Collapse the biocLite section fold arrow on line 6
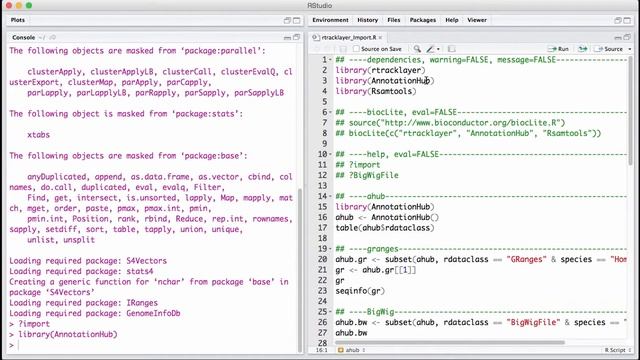The width and height of the screenshot is (640, 360). (331, 112)
